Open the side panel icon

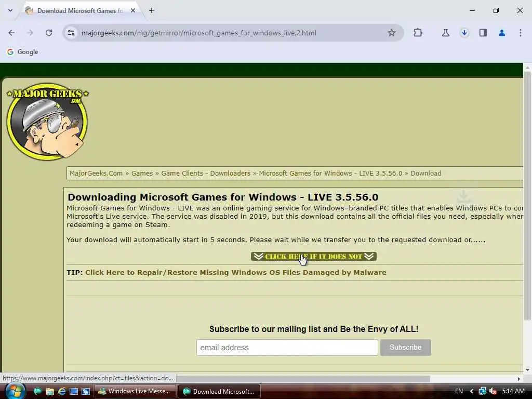(x=483, y=33)
